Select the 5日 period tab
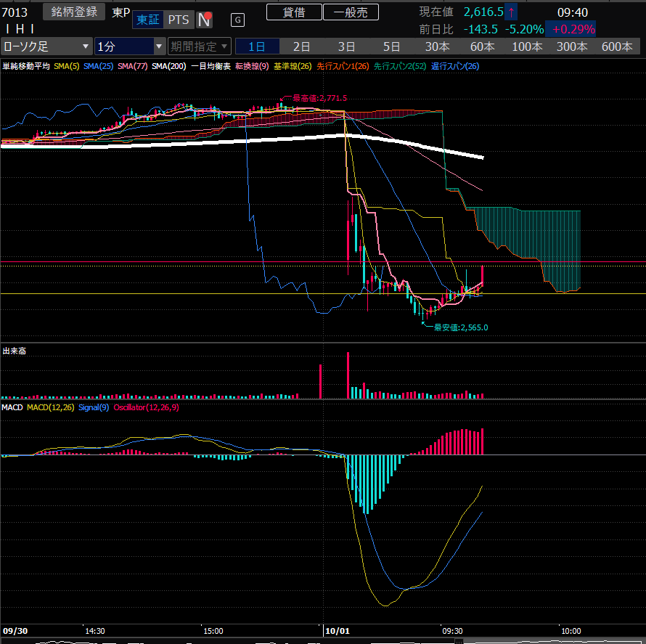This screenshot has width=646, height=644. tap(392, 46)
